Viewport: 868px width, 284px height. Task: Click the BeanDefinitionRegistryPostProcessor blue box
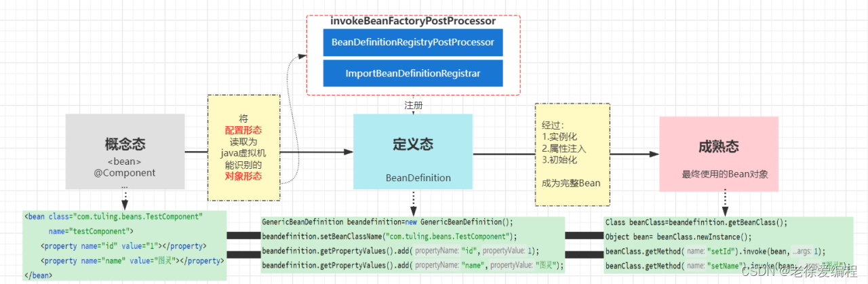(x=413, y=42)
